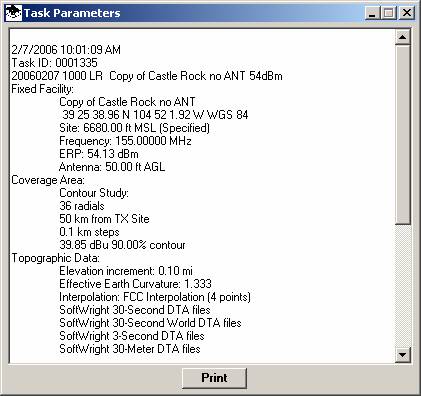Minimize the Task Parameters window
The width and height of the screenshot is (421, 396).
pyautogui.click(x=372, y=13)
